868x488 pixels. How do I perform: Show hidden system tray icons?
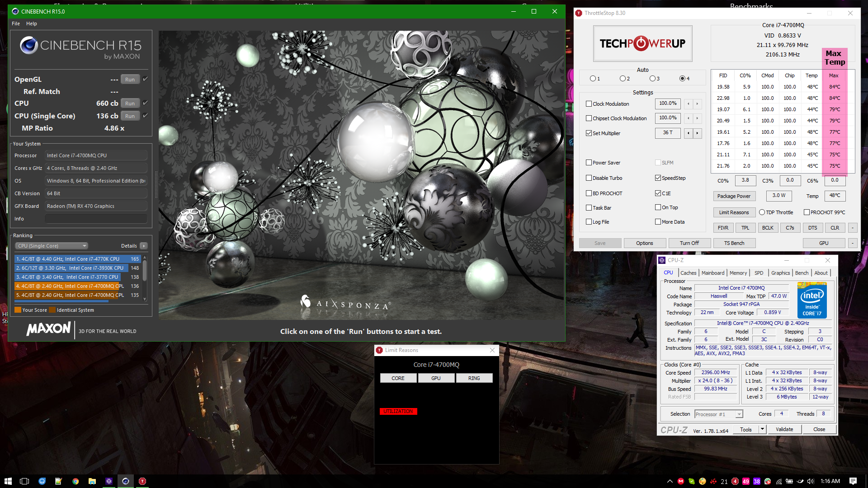tap(670, 481)
